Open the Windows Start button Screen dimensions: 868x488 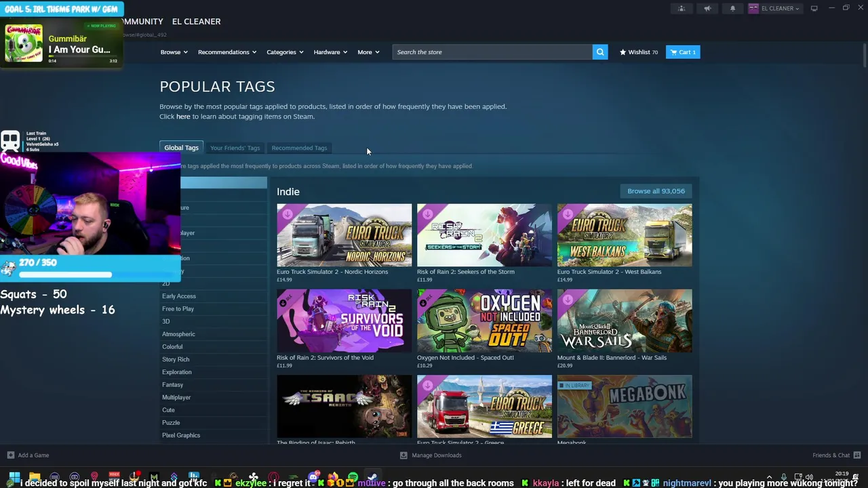(x=14, y=477)
